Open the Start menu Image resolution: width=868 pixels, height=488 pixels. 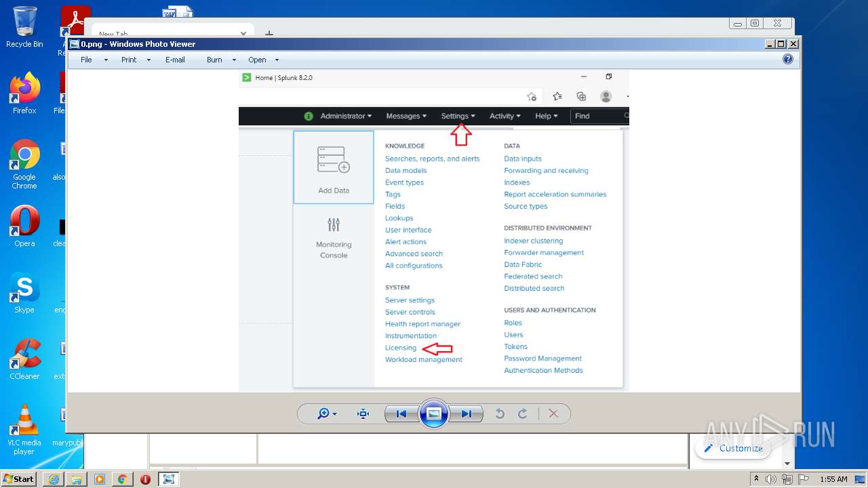pyautogui.click(x=19, y=479)
